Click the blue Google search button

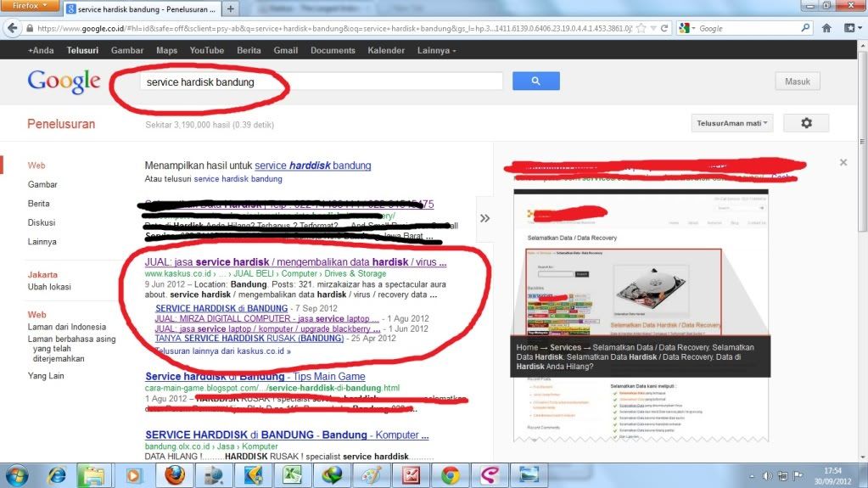(x=536, y=81)
